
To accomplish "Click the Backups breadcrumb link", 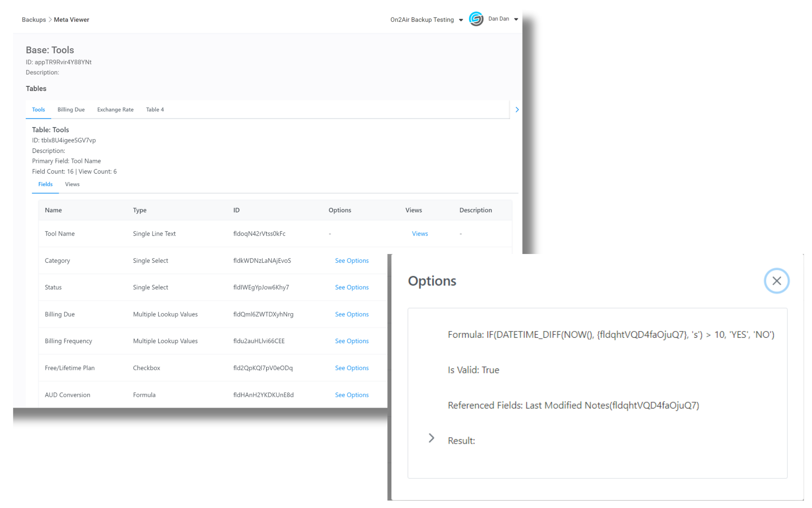I will (x=34, y=19).
